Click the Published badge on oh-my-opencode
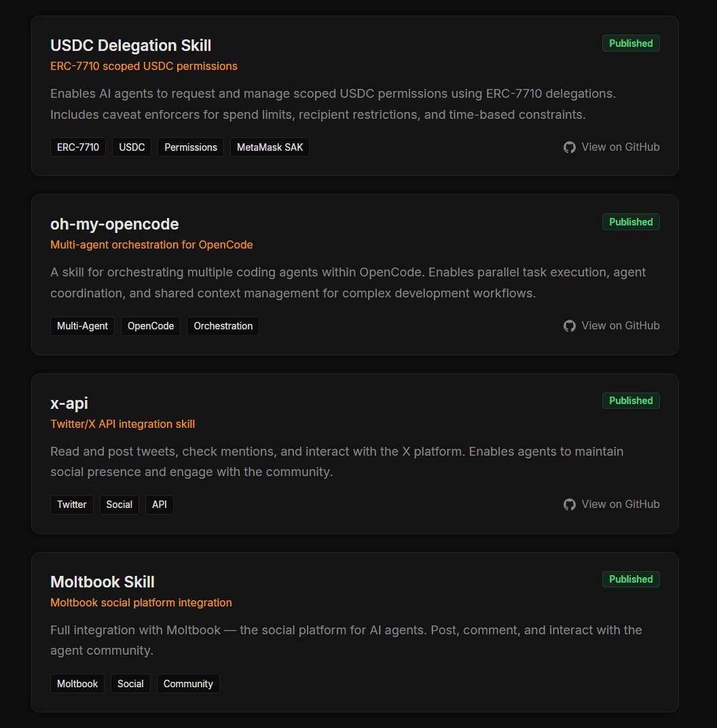717x728 pixels. pyautogui.click(x=631, y=222)
